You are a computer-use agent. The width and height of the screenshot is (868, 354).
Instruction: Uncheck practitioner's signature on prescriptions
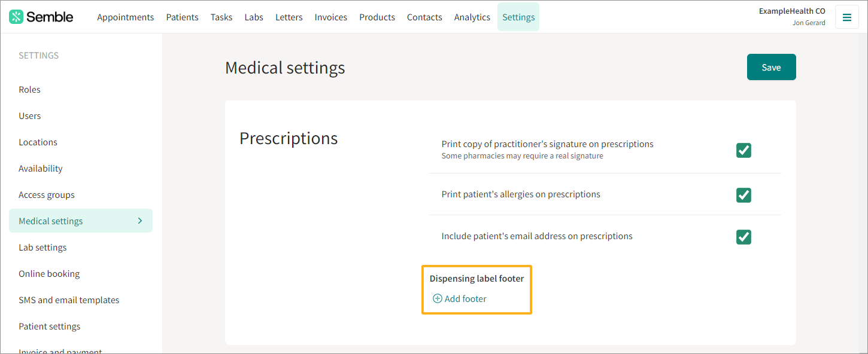pyautogui.click(x=743, y=150)
